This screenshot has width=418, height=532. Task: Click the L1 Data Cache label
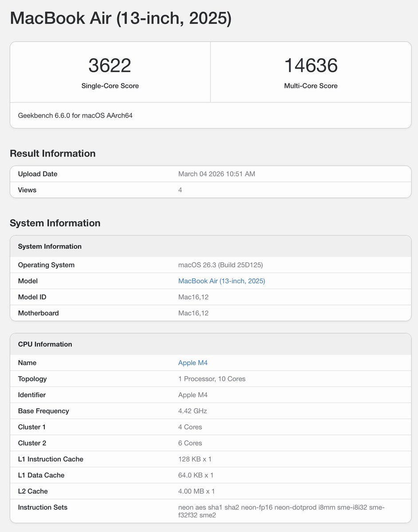tap(41, 475)
